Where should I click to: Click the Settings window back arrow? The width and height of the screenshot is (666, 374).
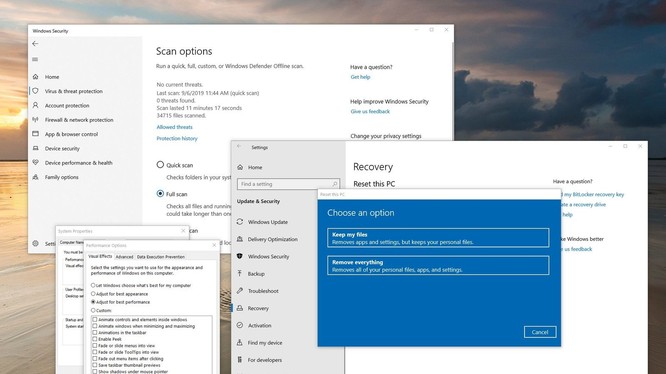[x=239, y=146]
